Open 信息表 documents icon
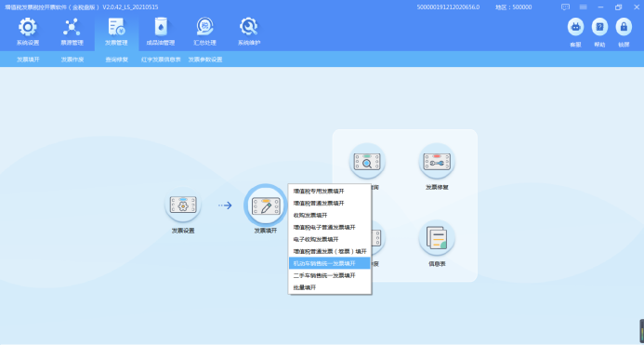 click(x=437, y=238)
